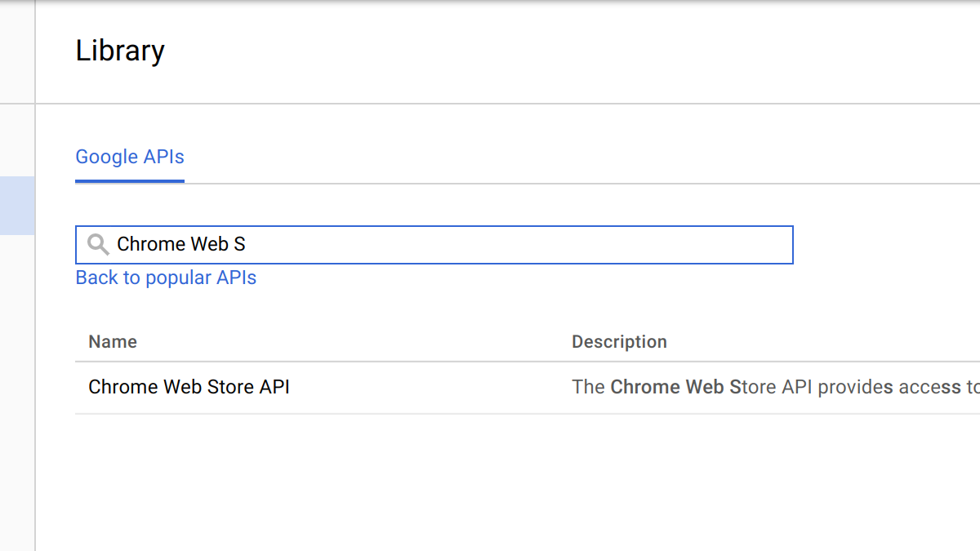980x551 pixels.
Task: Return to popular APIs listing
Action: tap(166, 278)
